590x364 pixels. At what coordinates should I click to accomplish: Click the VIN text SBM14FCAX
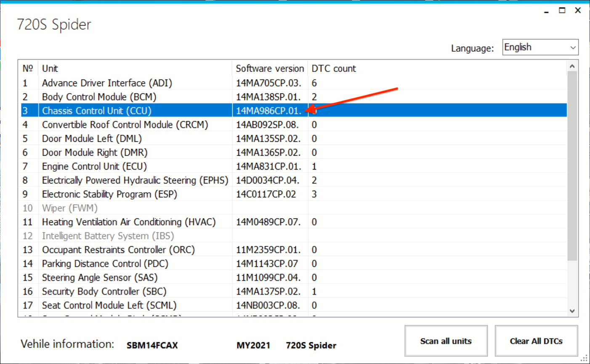pos(152,345)
